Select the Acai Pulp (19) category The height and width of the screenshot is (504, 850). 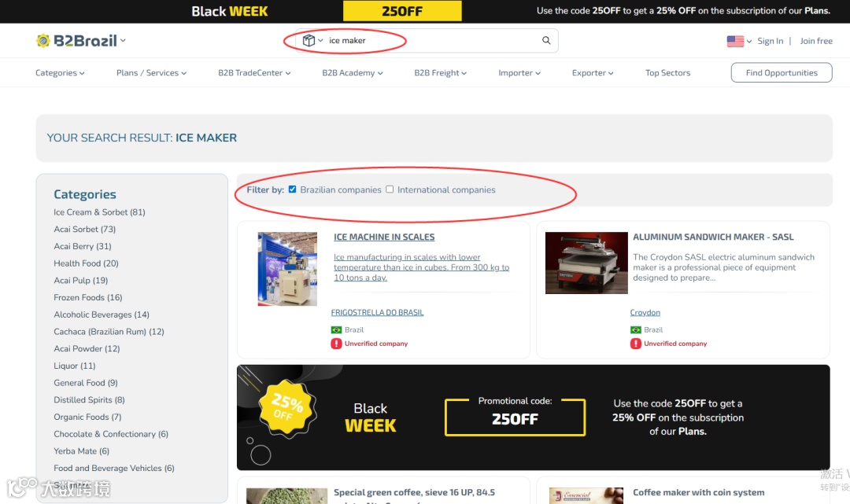(81, 281)
